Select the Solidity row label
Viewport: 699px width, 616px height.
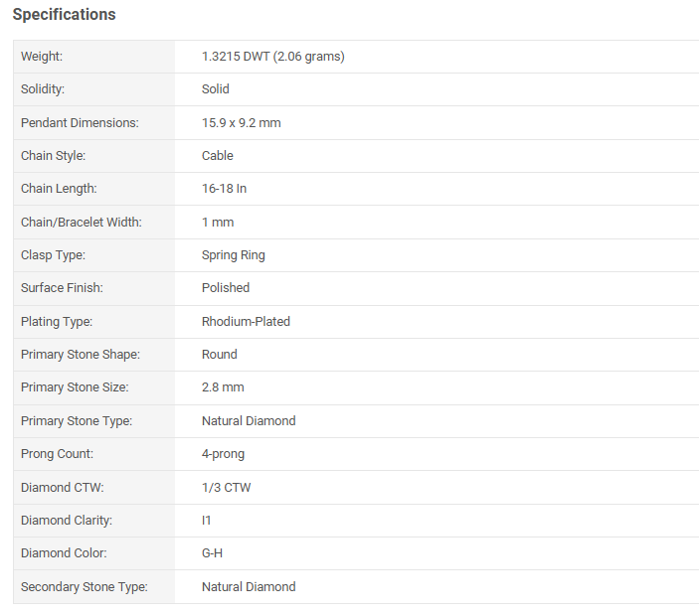[43, 89]
